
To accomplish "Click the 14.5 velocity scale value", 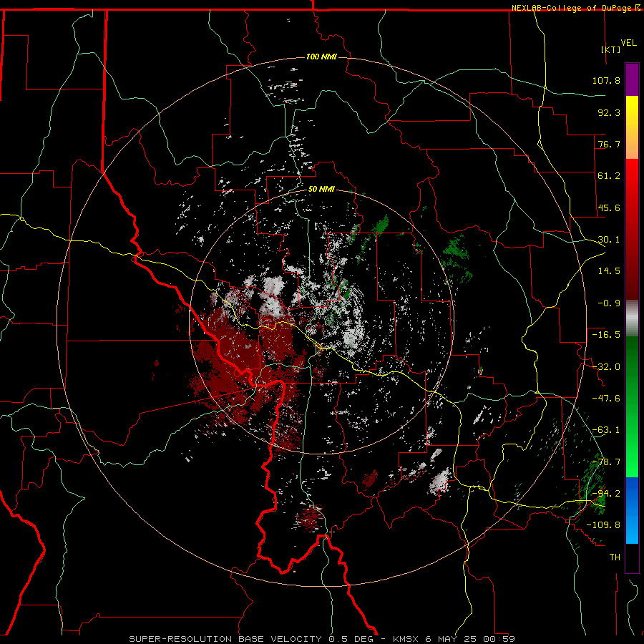I will 609,271.
